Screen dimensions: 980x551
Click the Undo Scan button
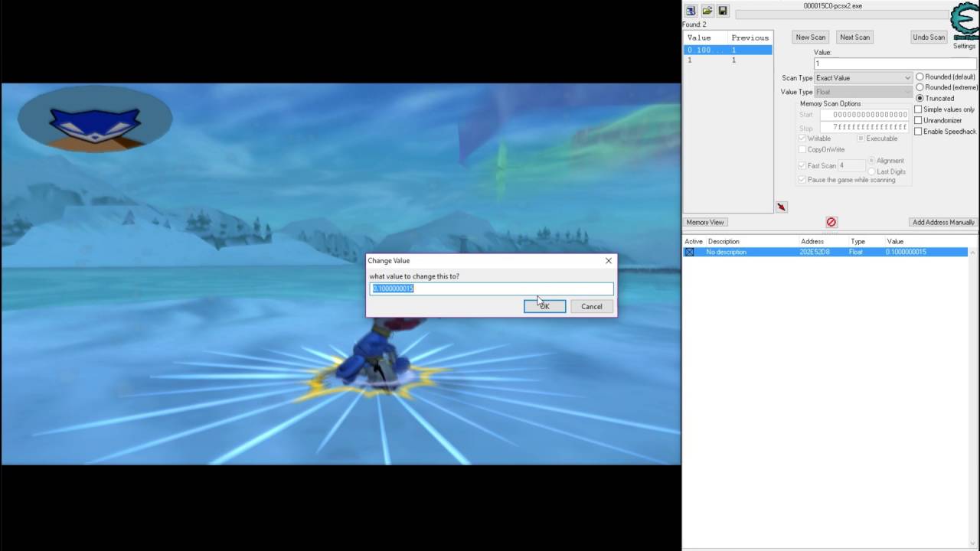coord(929,37)
